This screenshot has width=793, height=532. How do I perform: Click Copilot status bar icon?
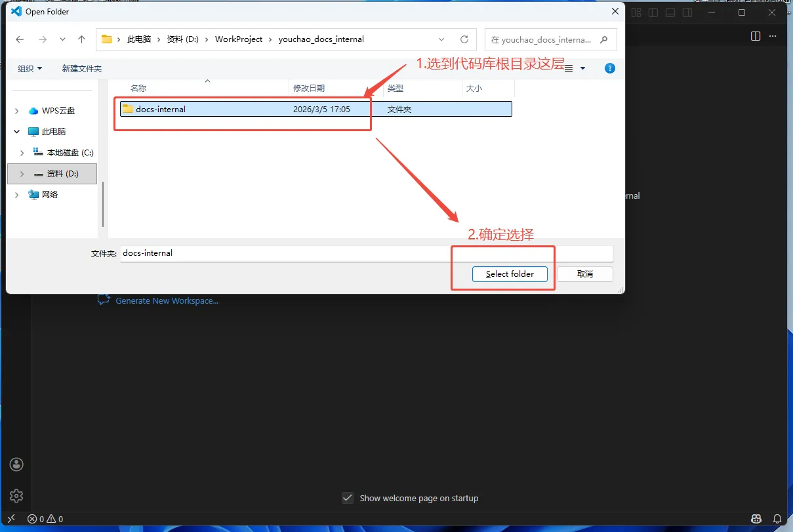756,519
